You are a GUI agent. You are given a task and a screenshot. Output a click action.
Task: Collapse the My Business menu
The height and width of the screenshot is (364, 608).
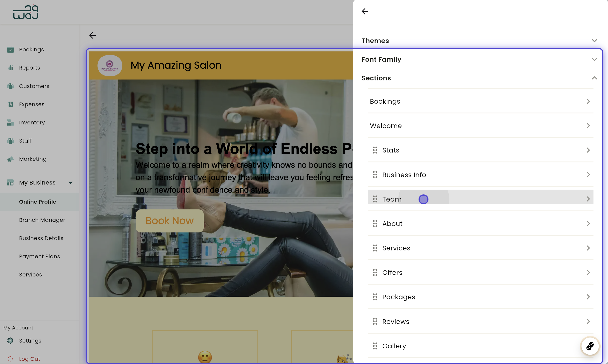pyautogui.click(x=71, y=182)
